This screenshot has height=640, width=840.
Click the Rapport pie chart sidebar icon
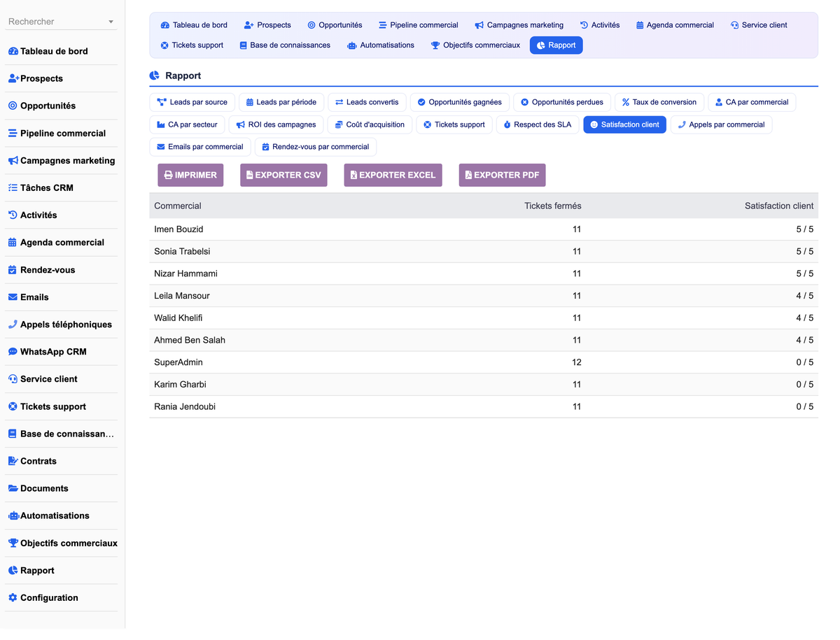click(13, 571)
